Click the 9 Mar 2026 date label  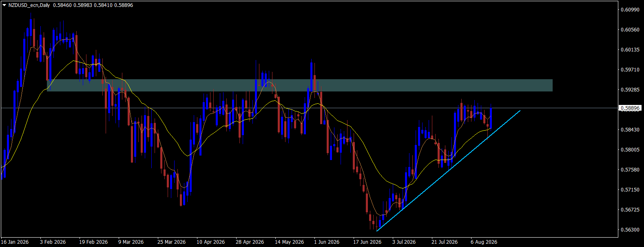tap(131, 242)
